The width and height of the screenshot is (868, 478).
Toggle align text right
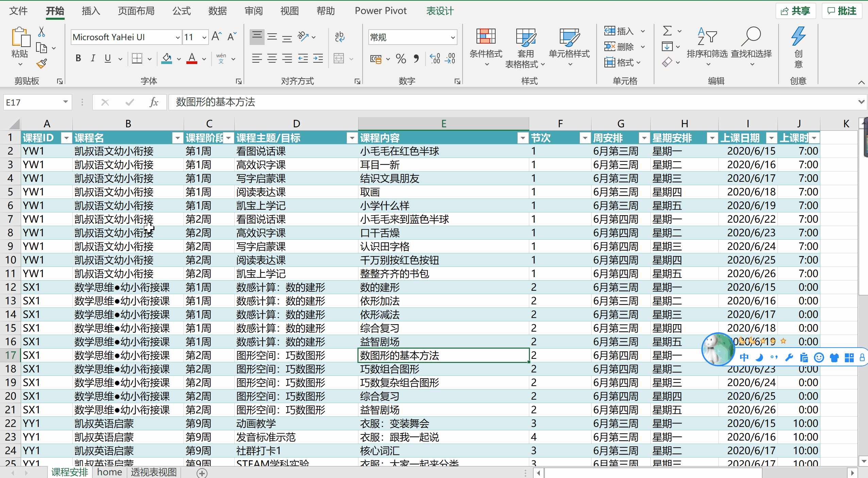pos(287,58)
